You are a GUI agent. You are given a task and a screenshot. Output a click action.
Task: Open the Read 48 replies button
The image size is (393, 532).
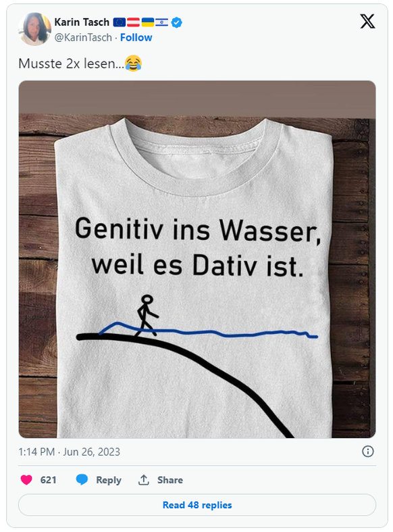click(197, 505)
